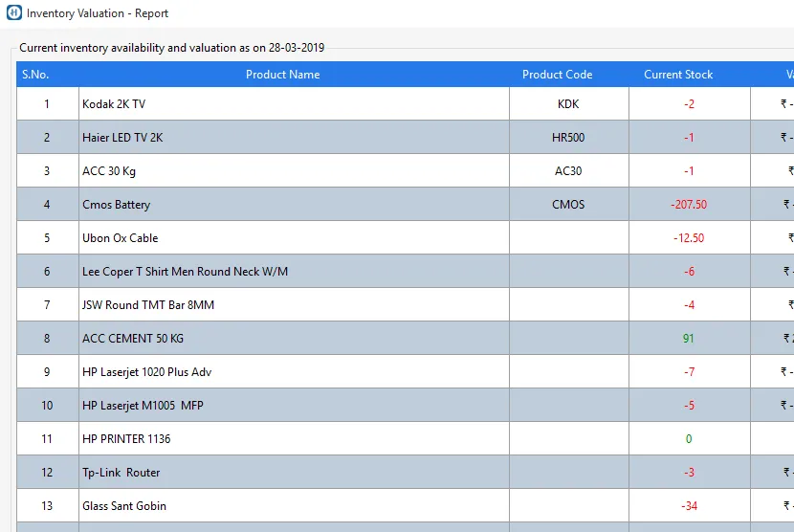The width and height of the screenshot is (794, 532).
Task: Click the app icon in title bar
Action: 13,13
